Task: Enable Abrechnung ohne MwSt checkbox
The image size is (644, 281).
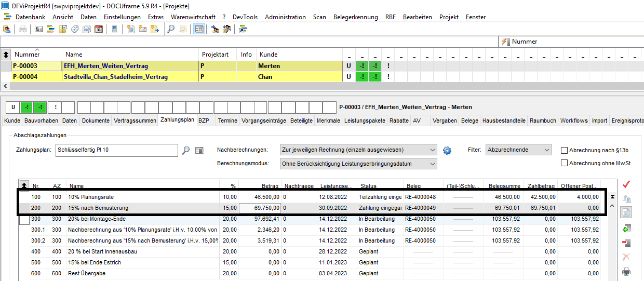Action: click(x=565, y=163)
